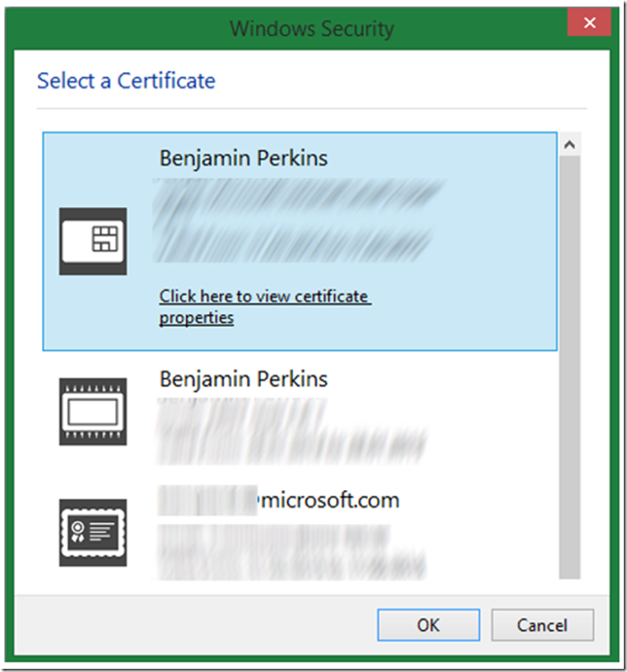627x672 pixels.
Task: Open the view certificate properties link
Action: coord(265,307)
